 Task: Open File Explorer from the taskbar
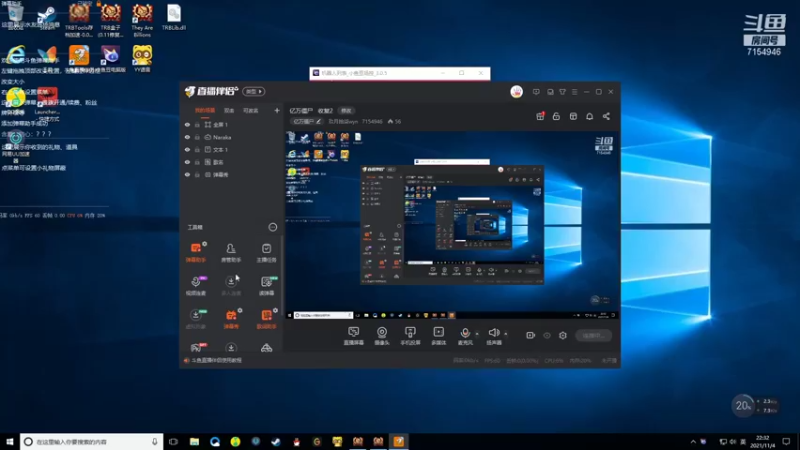[x=194, y=441]
